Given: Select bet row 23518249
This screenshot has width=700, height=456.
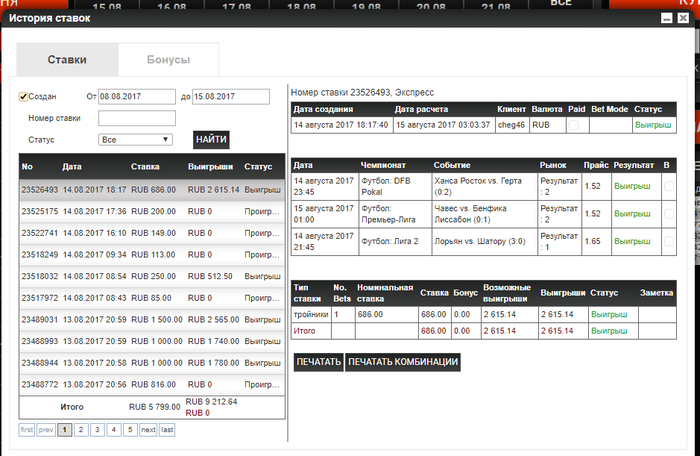Looking at the screenshot, I should pyautogui.click(x=152, y=255).
